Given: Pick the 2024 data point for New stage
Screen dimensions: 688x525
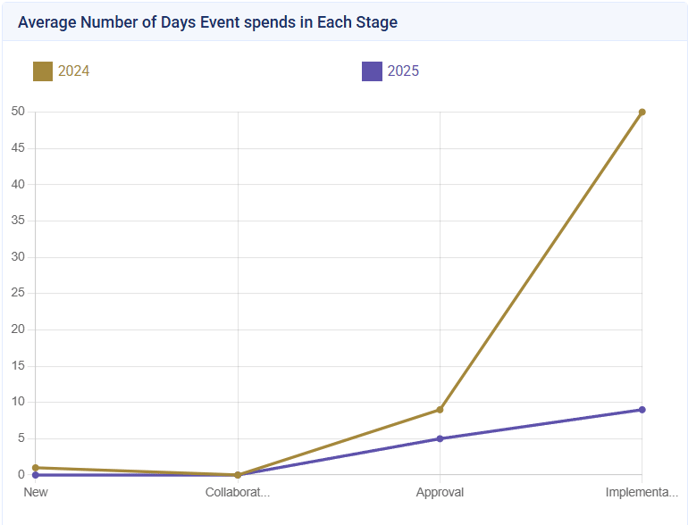Looking at the screenshot, I should 36,468.
